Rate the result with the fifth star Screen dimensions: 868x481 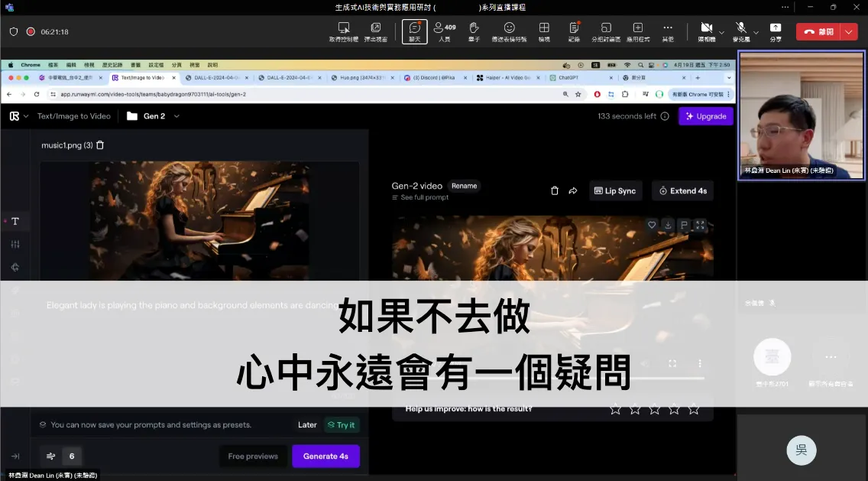[x=694, y=409]
